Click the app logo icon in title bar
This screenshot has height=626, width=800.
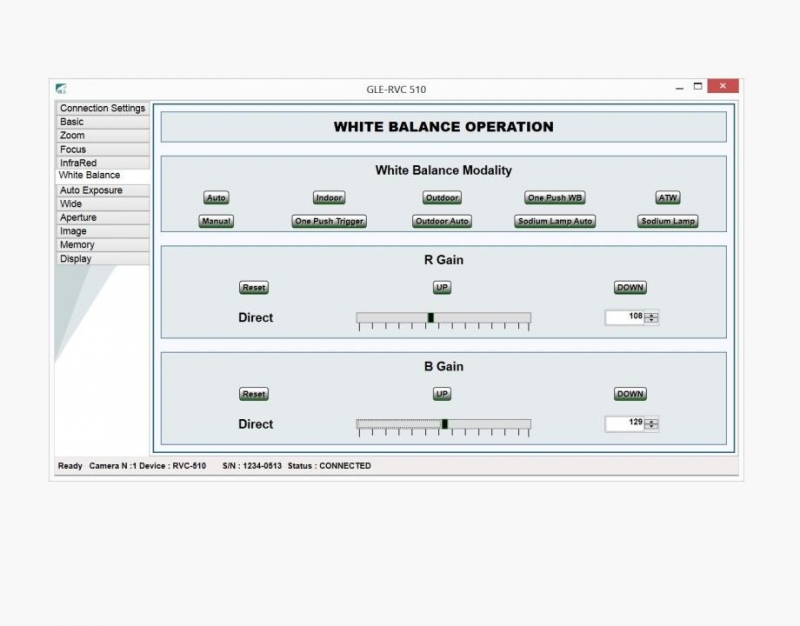click(x=61, y=89)
